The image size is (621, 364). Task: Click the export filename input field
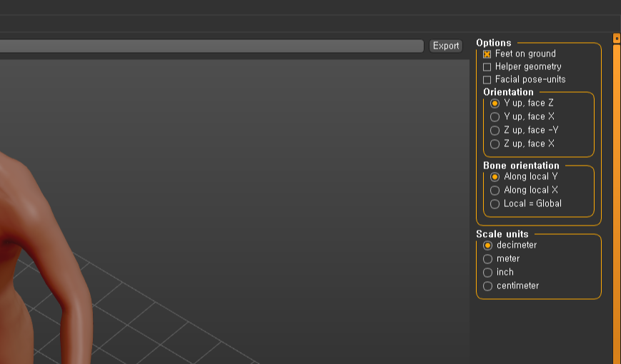point(212,46)
